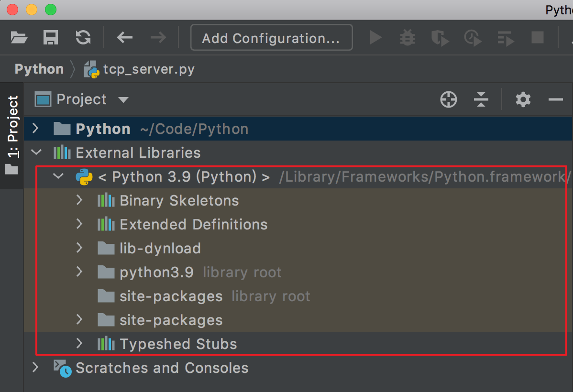The width and height of the screenshot is (573, 392).
Task: Open the Project view dropdown
Action: [x=123, y=100]
